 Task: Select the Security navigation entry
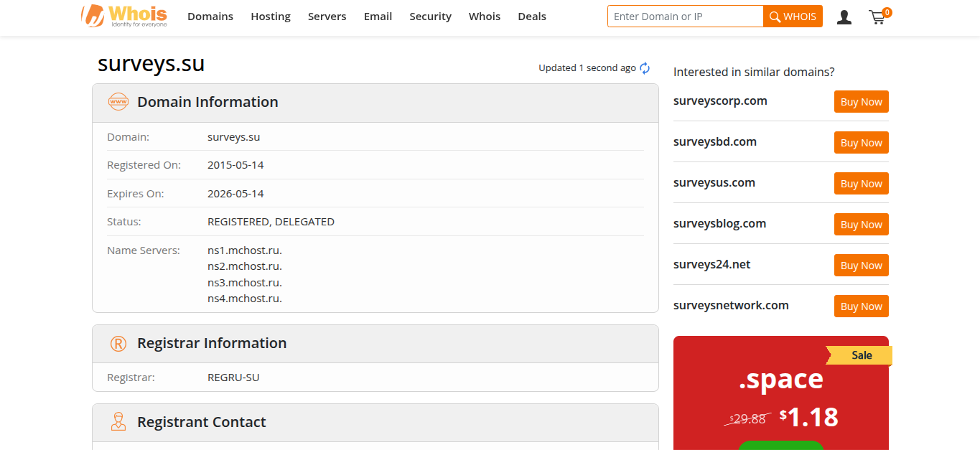(x=430, y=16)
